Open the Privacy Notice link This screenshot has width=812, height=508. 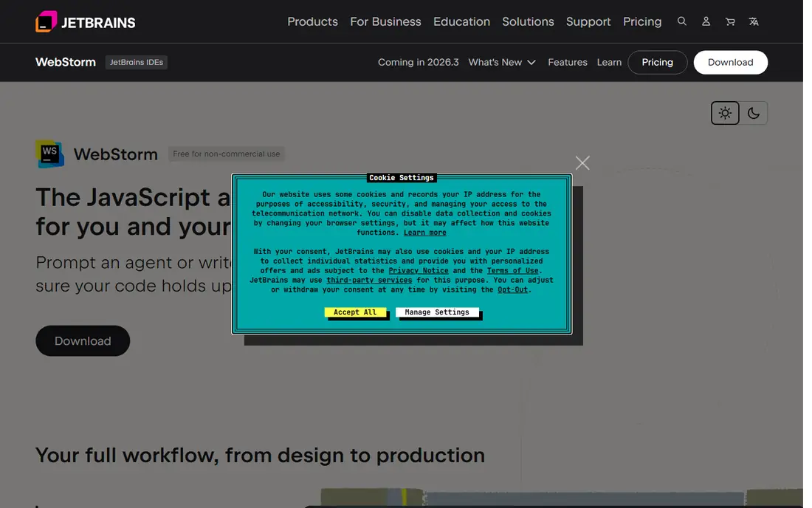pyautogui.click(x=418, y=270)
